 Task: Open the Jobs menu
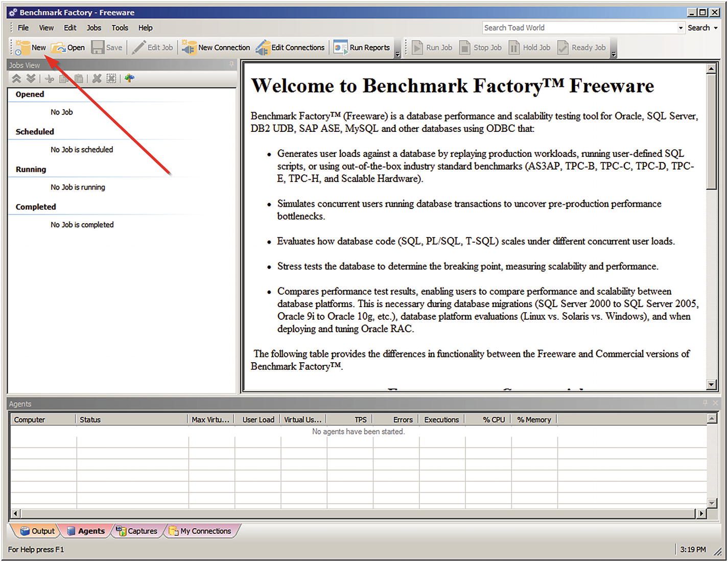point(94,28)
